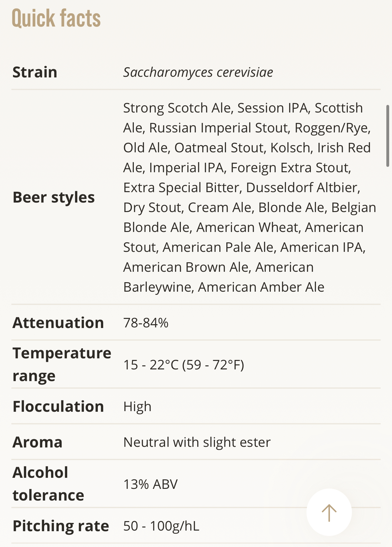
Task: Click the High flocculation value
Action: (x=137, y=407)
